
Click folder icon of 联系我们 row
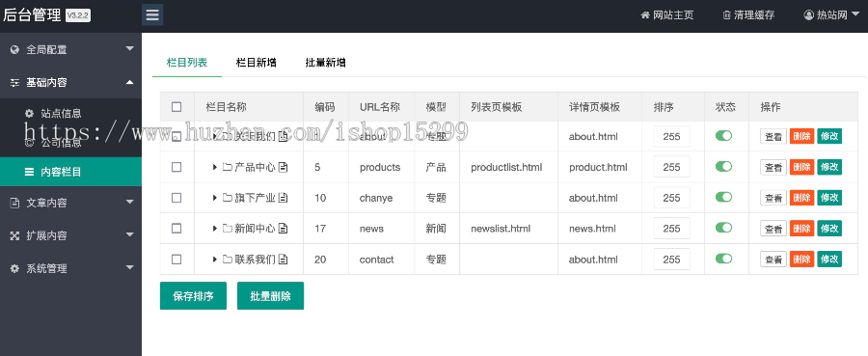point(228,260)
